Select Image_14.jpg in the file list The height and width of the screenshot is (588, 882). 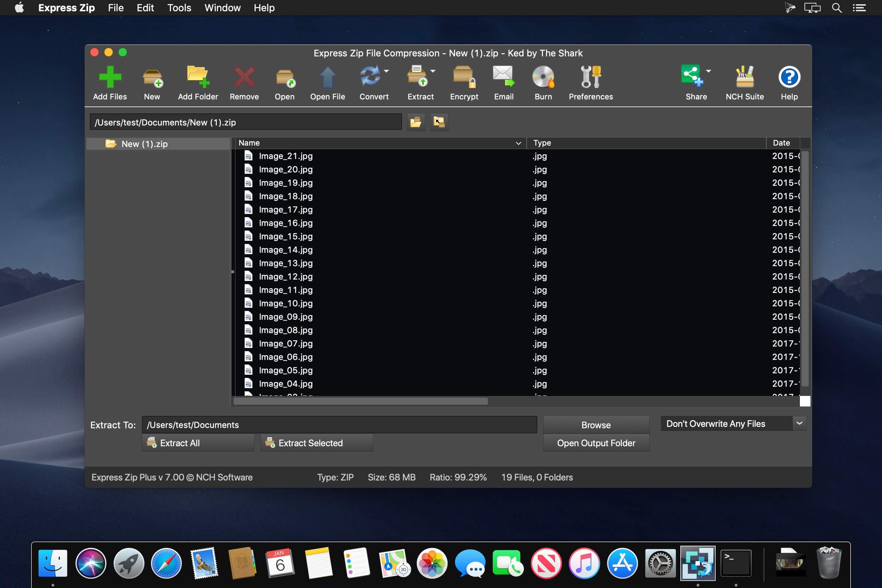[286, 249]
